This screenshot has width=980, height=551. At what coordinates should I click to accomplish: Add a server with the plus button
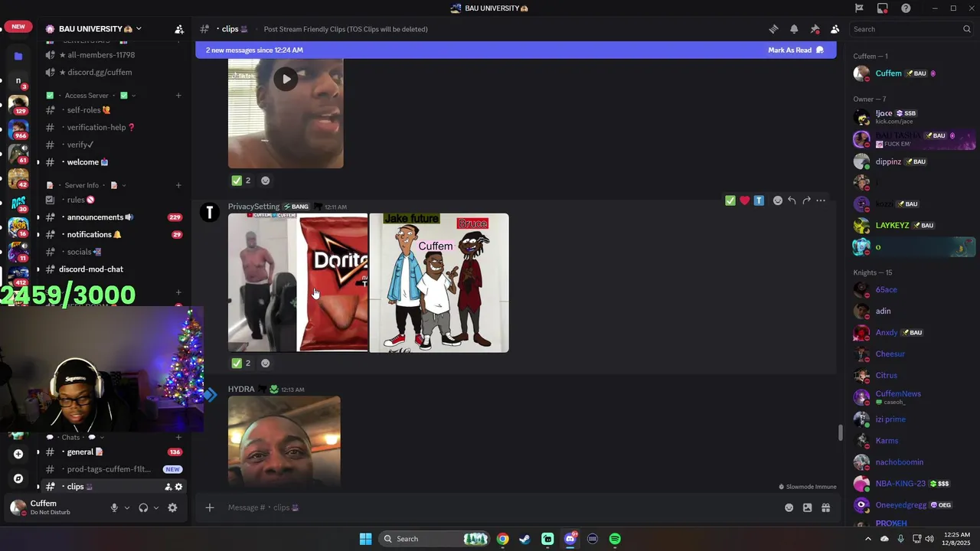click(x=18, y=454)
